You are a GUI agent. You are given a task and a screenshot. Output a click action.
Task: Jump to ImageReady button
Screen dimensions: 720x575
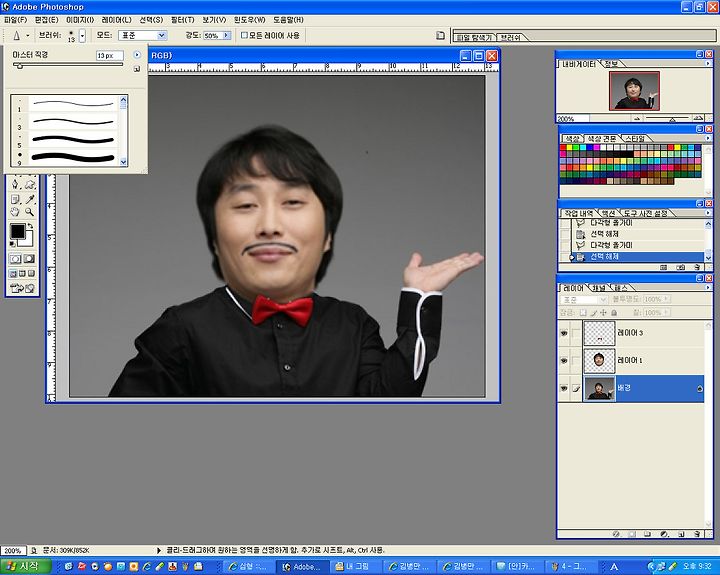[22, 288]
